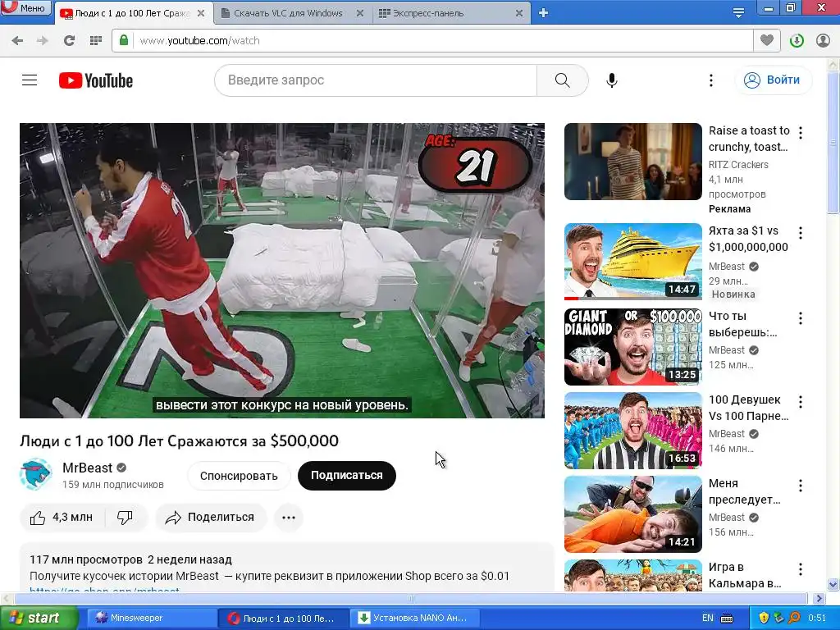Open the Opera Меню button
840x630 pixels.
click(x=25, y=7)
